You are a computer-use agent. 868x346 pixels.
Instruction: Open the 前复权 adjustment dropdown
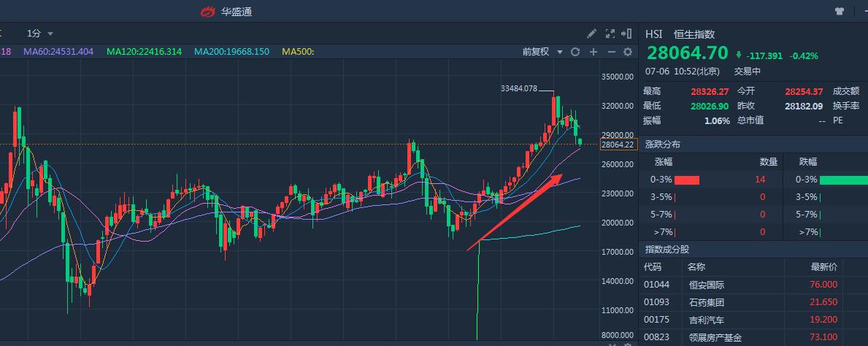542,52
